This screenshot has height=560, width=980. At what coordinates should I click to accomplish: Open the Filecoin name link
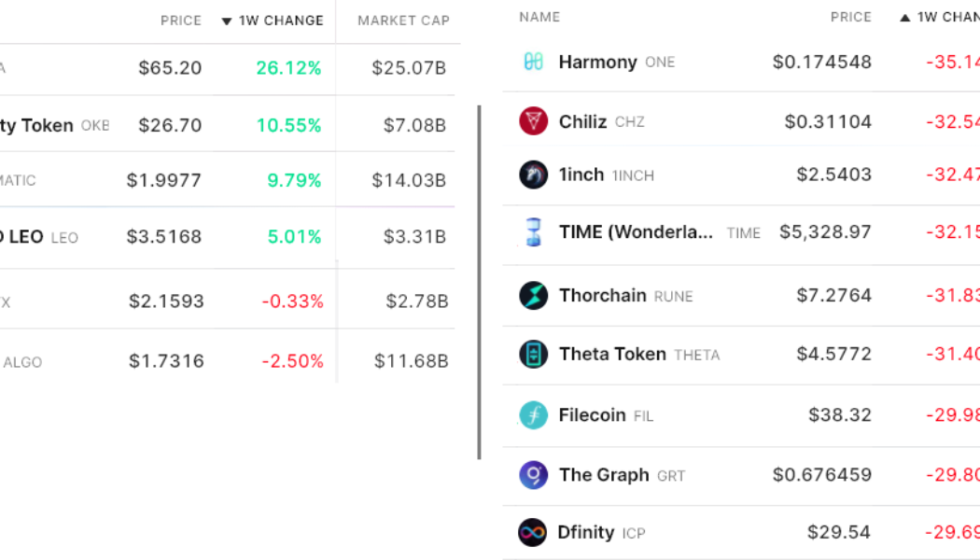pos(592,414)
